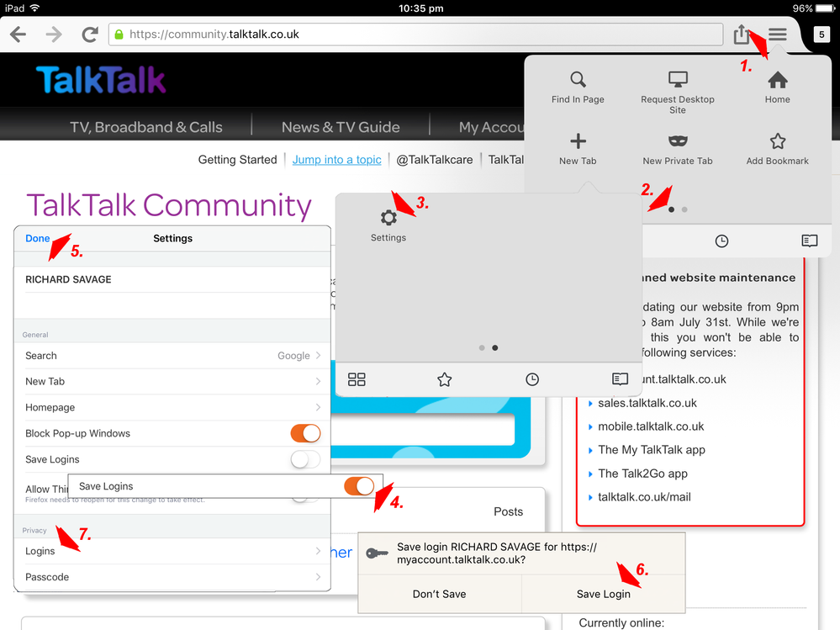
Task: Tap Save Login button
Action: coord(603,594)
